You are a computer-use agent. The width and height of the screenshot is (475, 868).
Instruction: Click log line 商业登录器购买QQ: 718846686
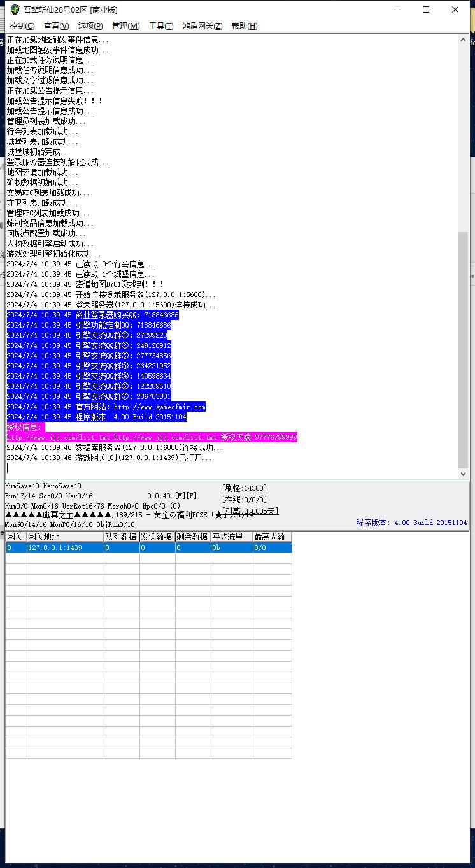click(x=93, y=315)
